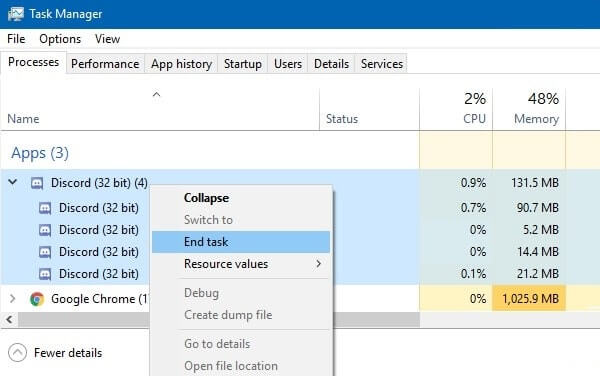Switch to the Services tab

click(382, 64)
